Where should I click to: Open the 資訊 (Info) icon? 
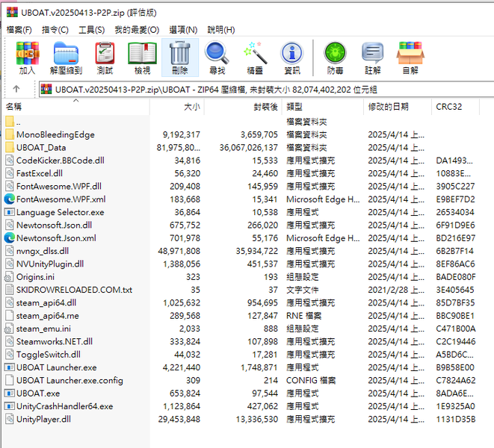[292, 57]
